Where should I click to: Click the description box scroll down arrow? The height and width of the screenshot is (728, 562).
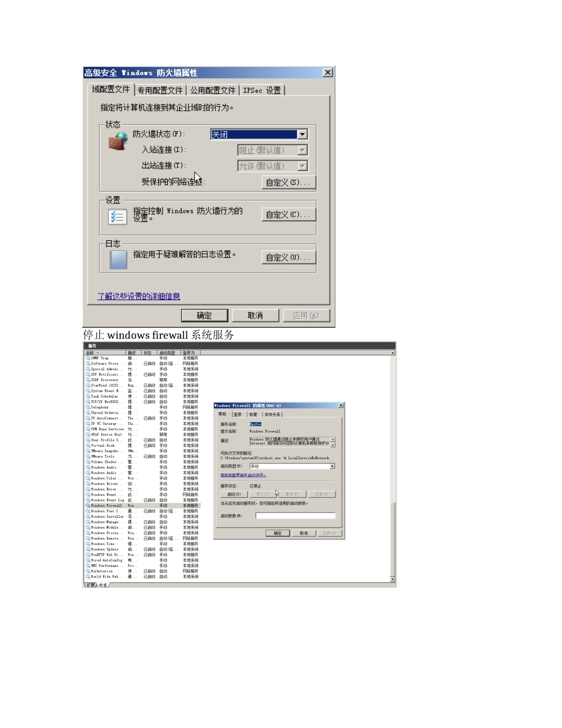pyautogui.click(x=332, y=445)
